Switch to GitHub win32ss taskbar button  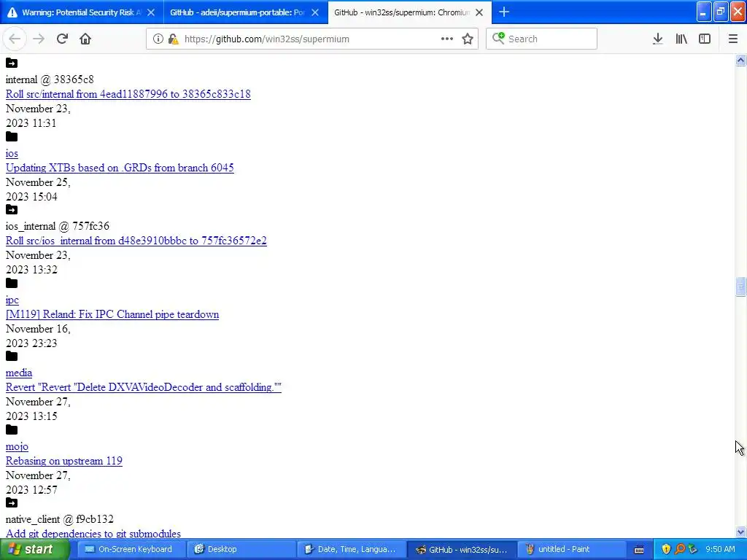462,549
